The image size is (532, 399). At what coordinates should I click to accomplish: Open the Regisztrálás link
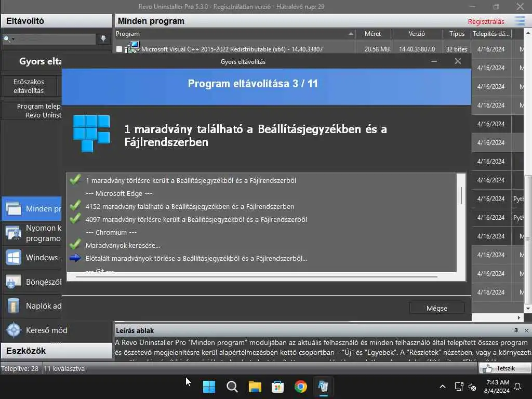[x=486, y=21]
